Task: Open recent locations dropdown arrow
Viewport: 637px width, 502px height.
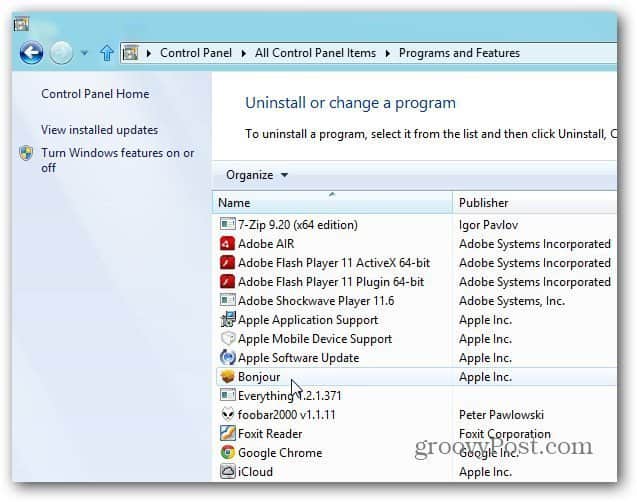Action: click(84, 53)
